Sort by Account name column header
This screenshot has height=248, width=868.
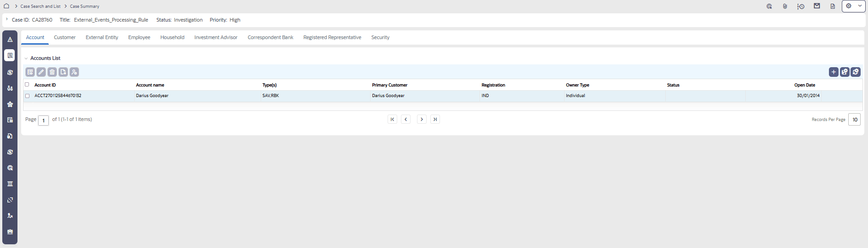coord(150,85)
